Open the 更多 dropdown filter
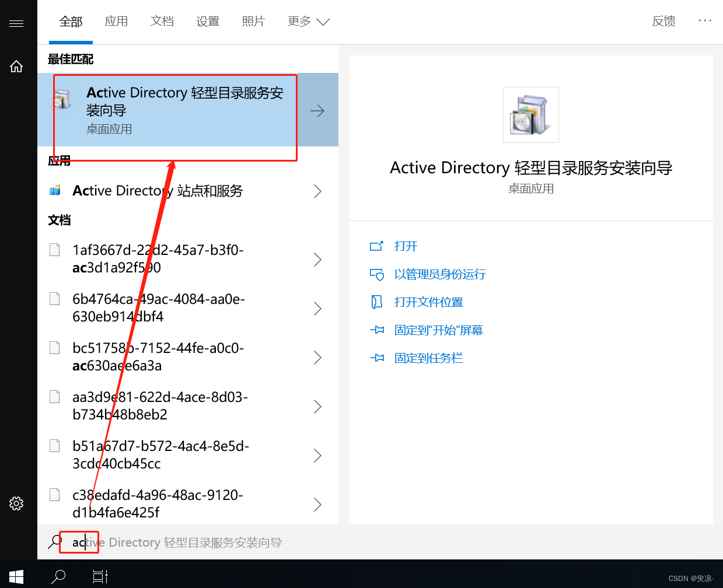 pos(309,22)
